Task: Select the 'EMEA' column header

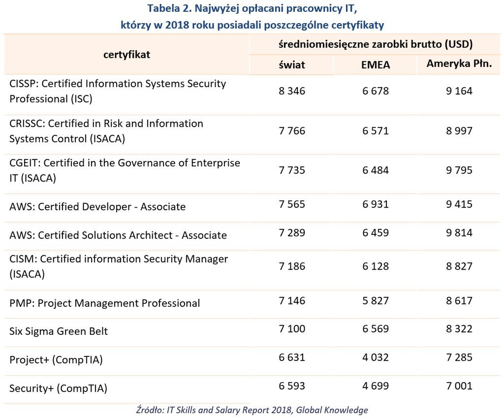Action: (x=376, y=65)
